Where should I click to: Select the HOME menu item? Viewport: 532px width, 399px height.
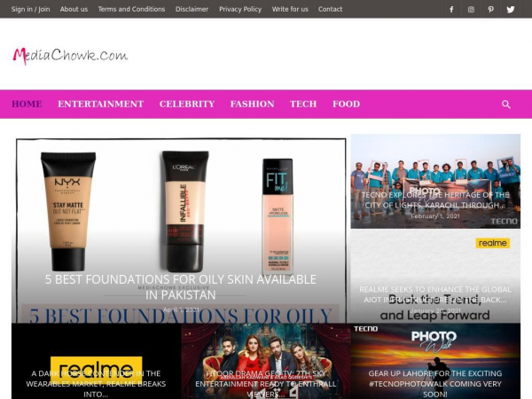click(x=27, y=104)
